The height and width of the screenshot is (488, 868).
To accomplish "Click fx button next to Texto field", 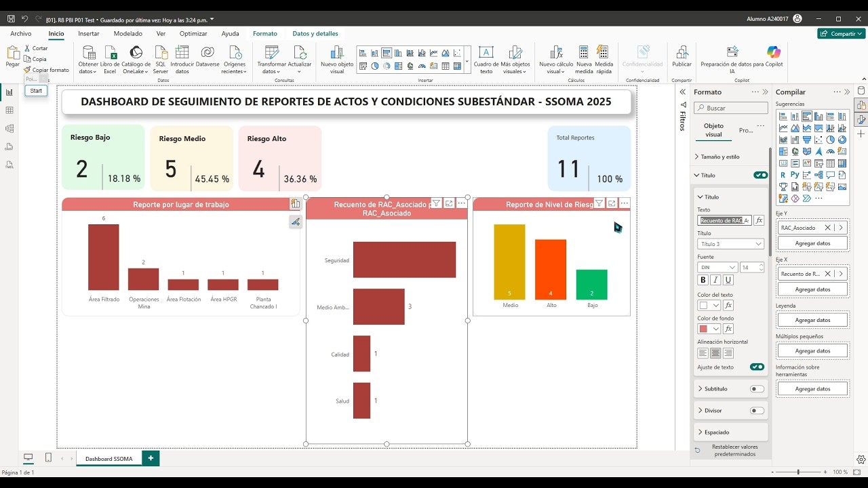I will coord(759,220).
